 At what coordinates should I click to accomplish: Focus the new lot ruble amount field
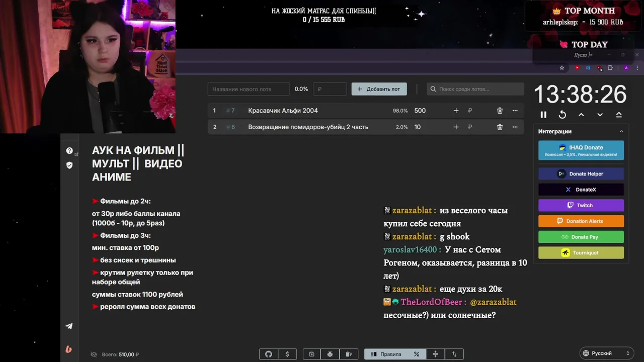click(x=330, y=89)
